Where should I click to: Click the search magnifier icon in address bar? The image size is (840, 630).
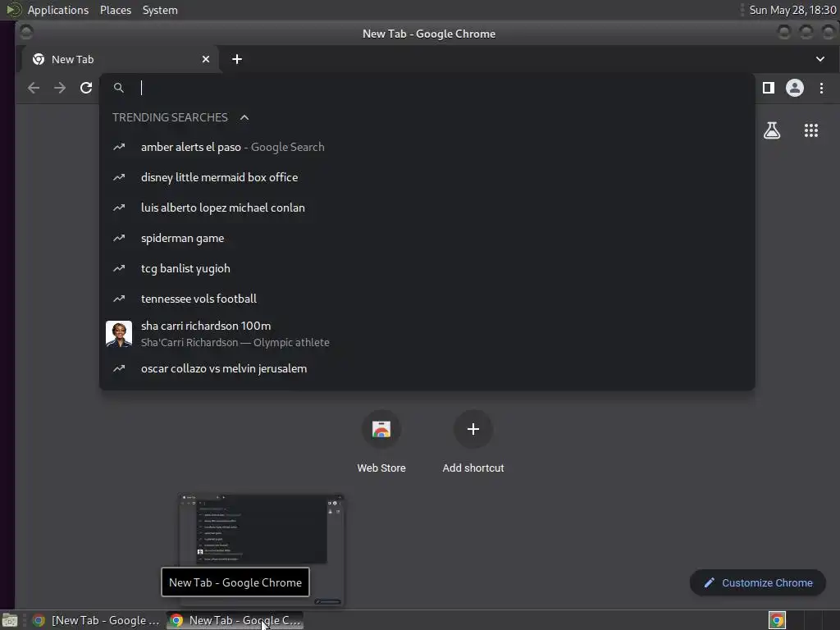[x=119, y=88]
